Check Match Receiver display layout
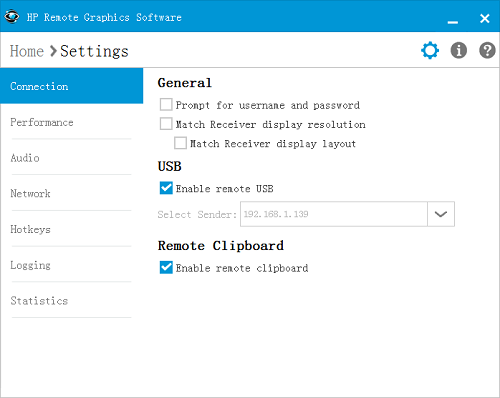 point(180,143)
